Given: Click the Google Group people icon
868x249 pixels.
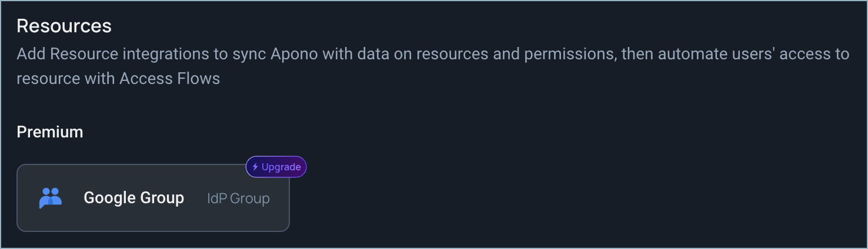Looking at the screenshot, I should (51, 198).
